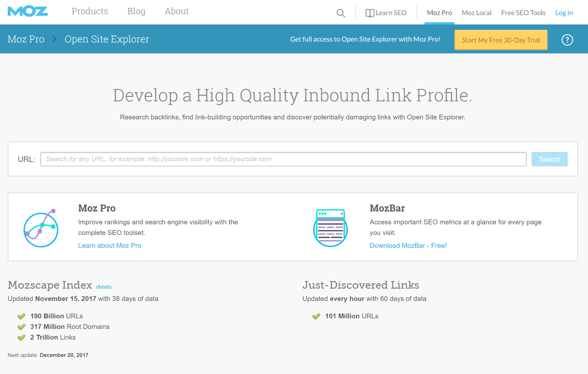Open the Products menu
This screenshot has width=588, height=374.
click(90, 11)
